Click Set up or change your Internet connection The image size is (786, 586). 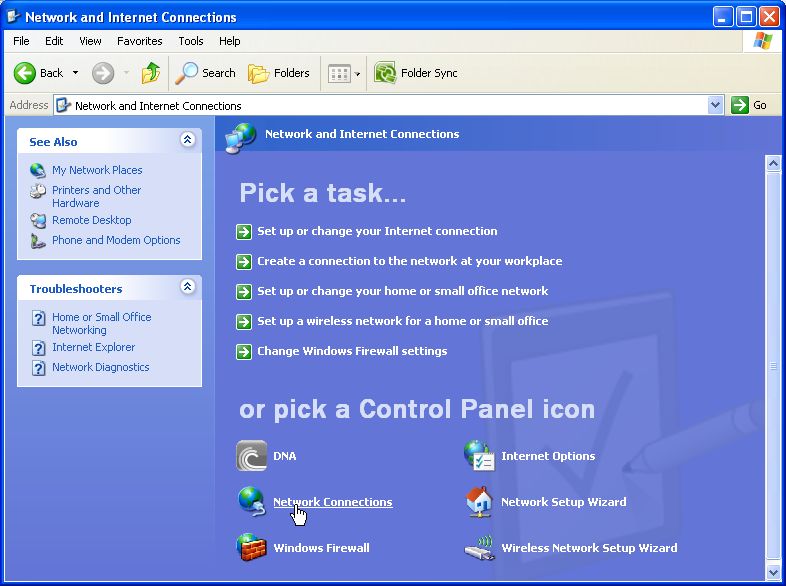(377, 231)
